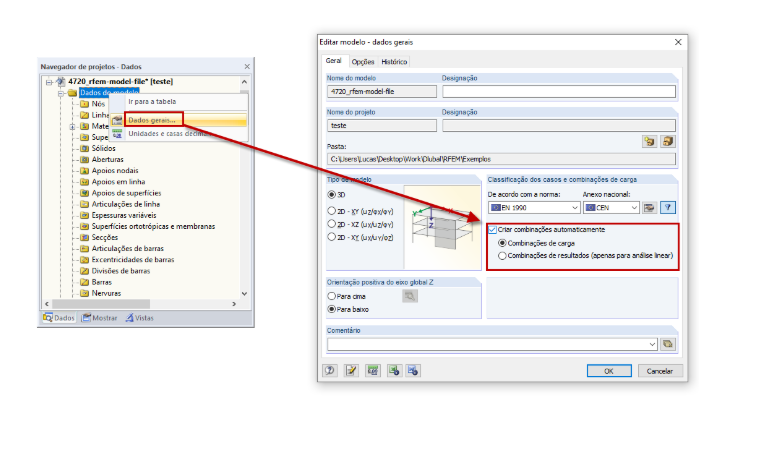Image resolution: width=760 pixels, height=454 pixels.
Task: Click icon beside Para cima option
Action: (x=410, y=296)
